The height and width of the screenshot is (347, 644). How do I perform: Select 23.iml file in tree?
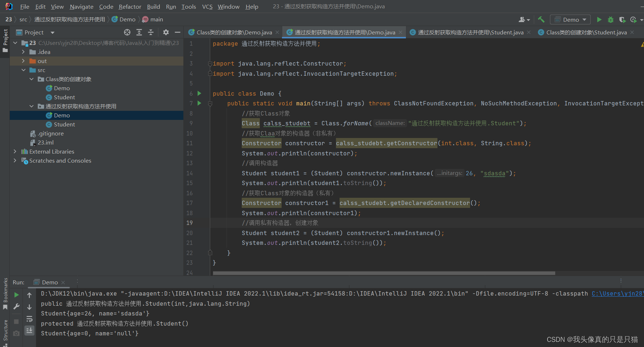(45, 142)
